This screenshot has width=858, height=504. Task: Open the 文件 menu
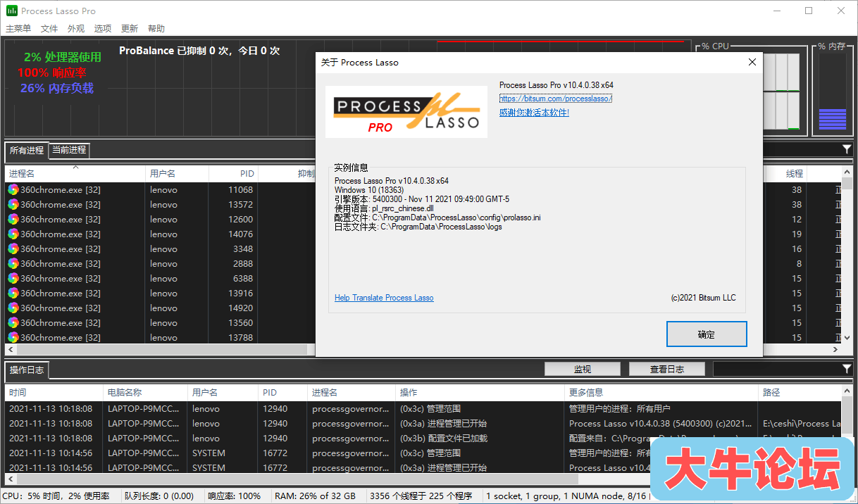[x=49, y=29]
